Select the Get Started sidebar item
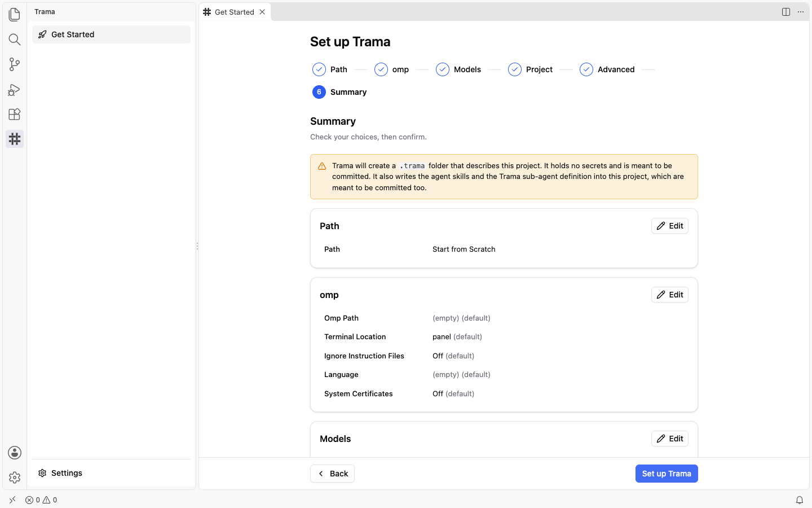 point(111,34)
